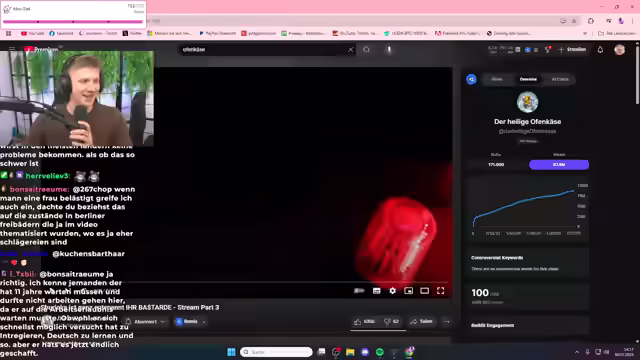This screenshot has width=640, height=360.
Task: Show hidden system tray icons chevron
Action: (577, 352)
